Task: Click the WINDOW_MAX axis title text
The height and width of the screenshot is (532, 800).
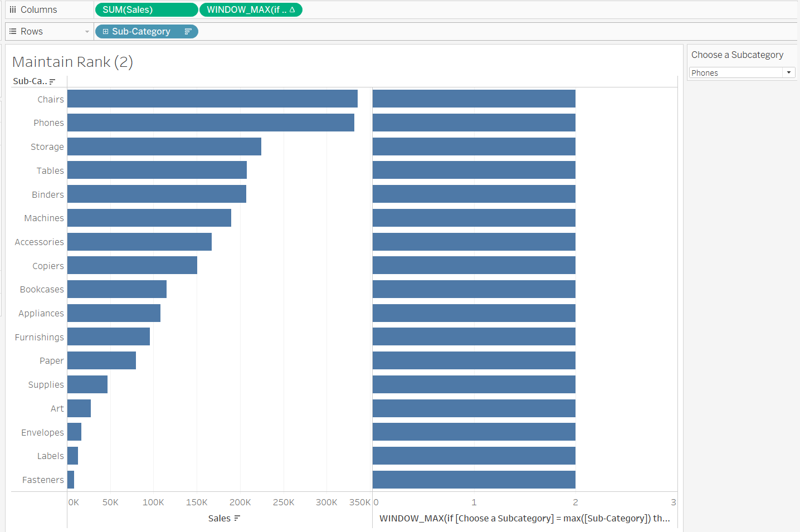Action: 525,519
